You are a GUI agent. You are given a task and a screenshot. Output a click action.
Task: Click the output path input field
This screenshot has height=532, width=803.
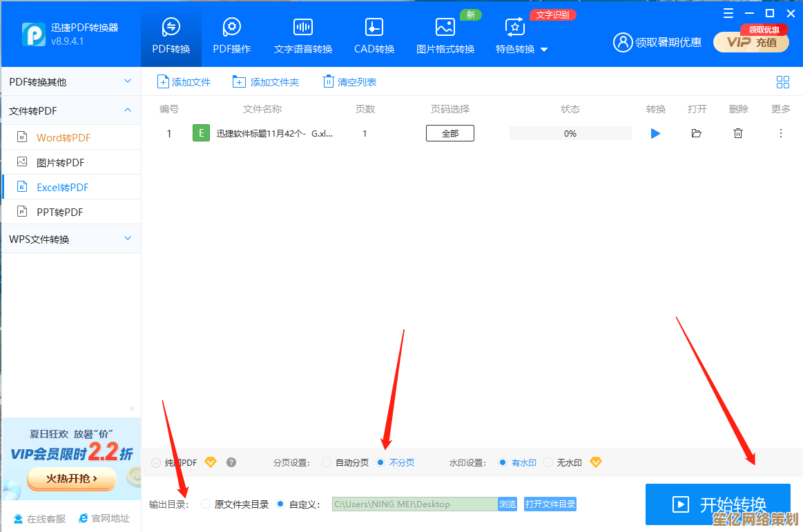click(x=414, y=504)
